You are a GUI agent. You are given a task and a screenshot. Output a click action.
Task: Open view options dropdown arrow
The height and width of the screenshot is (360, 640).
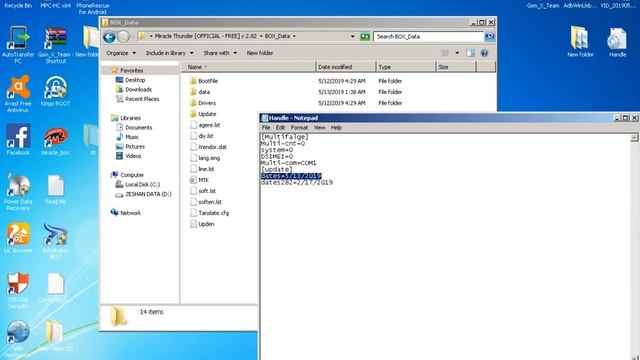457,53
